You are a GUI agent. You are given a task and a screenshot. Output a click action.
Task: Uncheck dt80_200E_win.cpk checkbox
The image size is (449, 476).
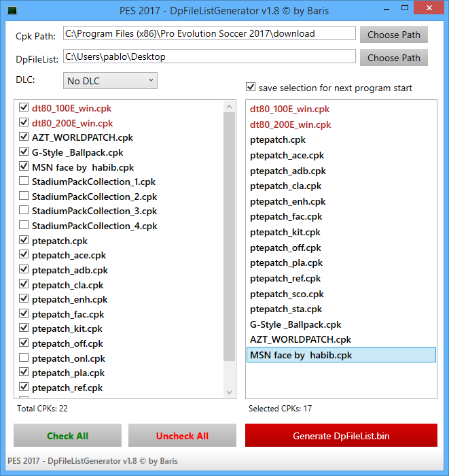[24, 122]
